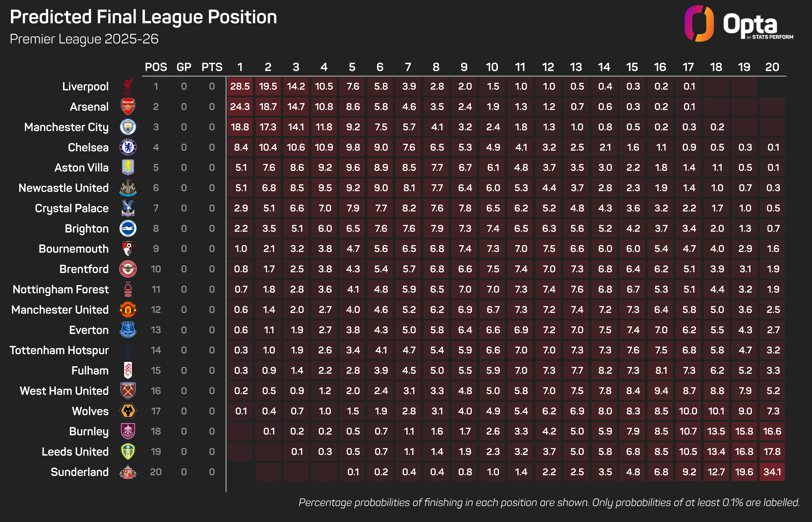Select the GP column header
Viewport: 812px width, 522px height.
coord(184,67)
